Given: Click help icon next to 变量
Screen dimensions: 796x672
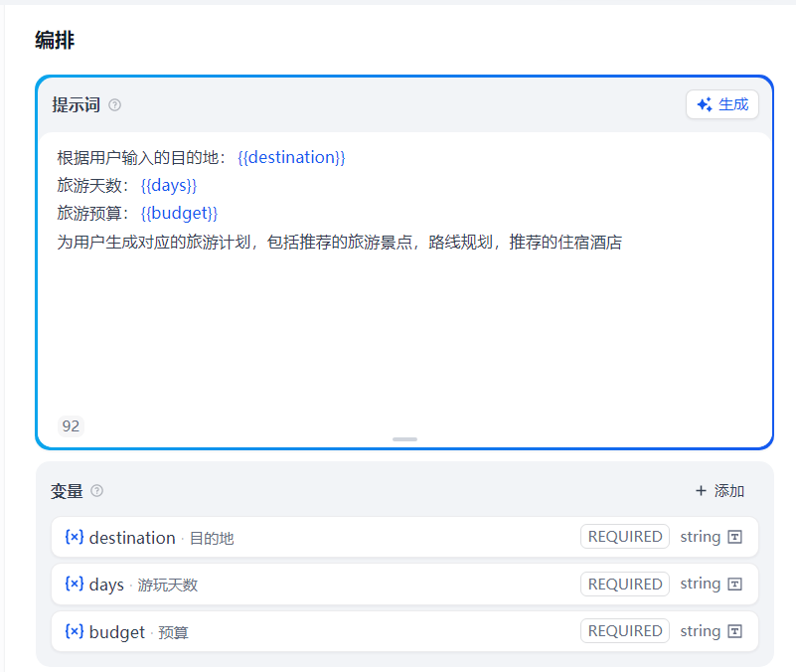Looking at the screenshot, I should (96, 491).
